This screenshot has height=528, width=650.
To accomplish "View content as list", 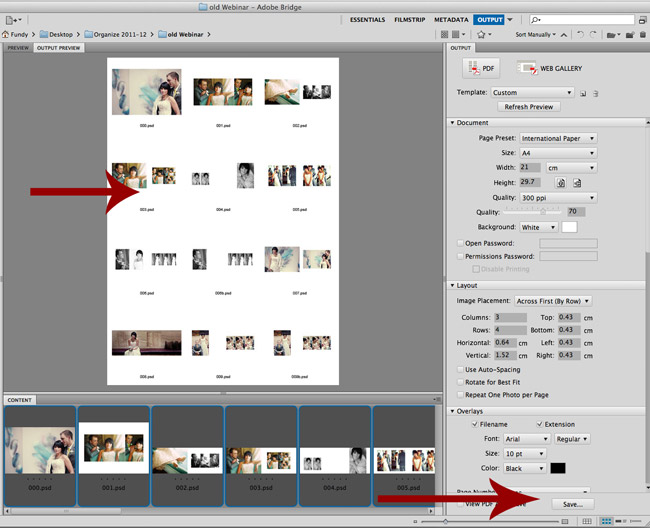I will click(x=635, y=521).
